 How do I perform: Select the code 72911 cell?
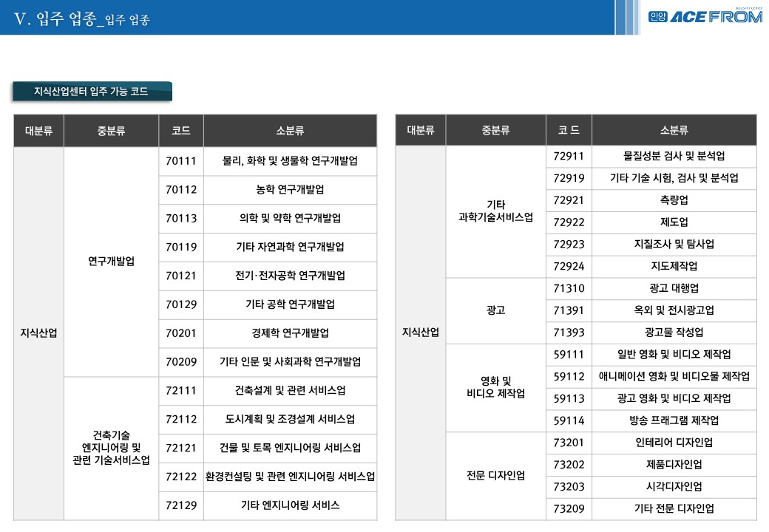tap(569, 157)
